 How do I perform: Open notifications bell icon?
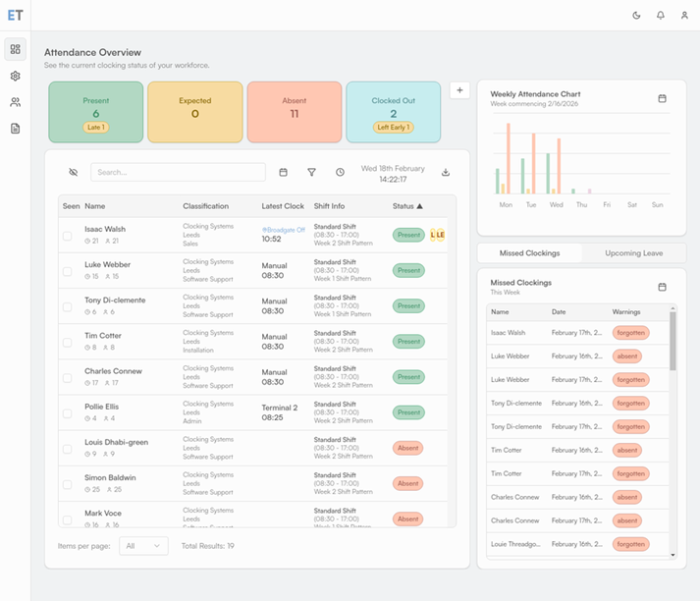pos(661,16)
